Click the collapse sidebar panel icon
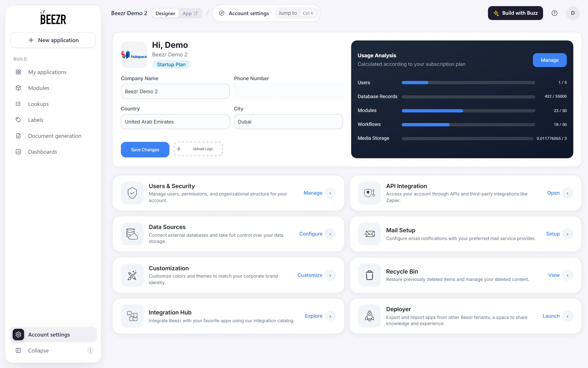This screenshot has height=368, width=588. click(x=18, y=350)
